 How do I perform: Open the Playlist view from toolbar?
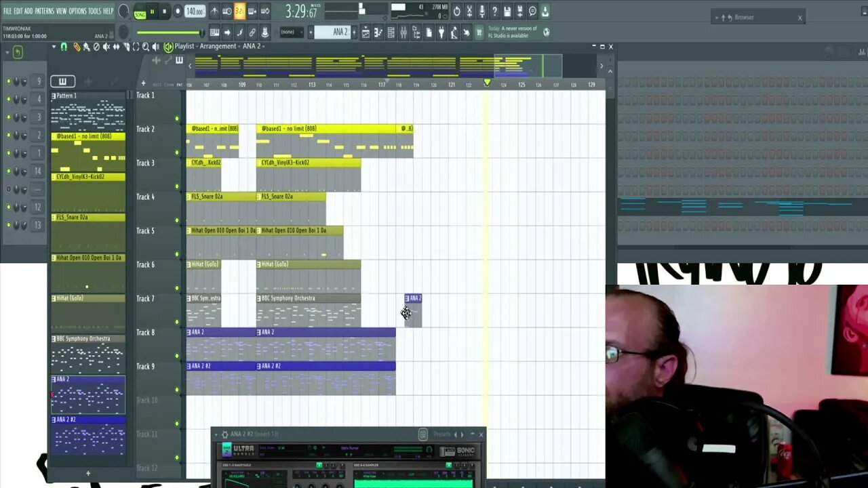[x=366, y=32]
